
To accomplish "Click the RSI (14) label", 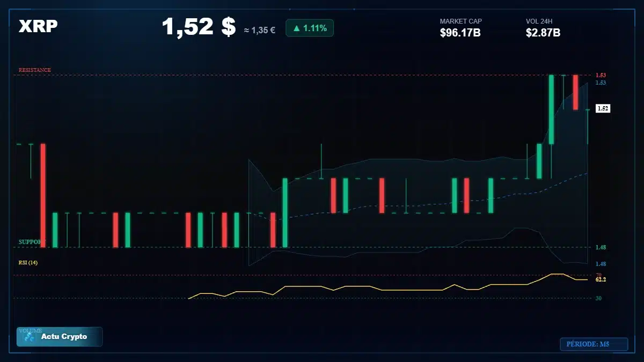I will [x=28, y=263].
